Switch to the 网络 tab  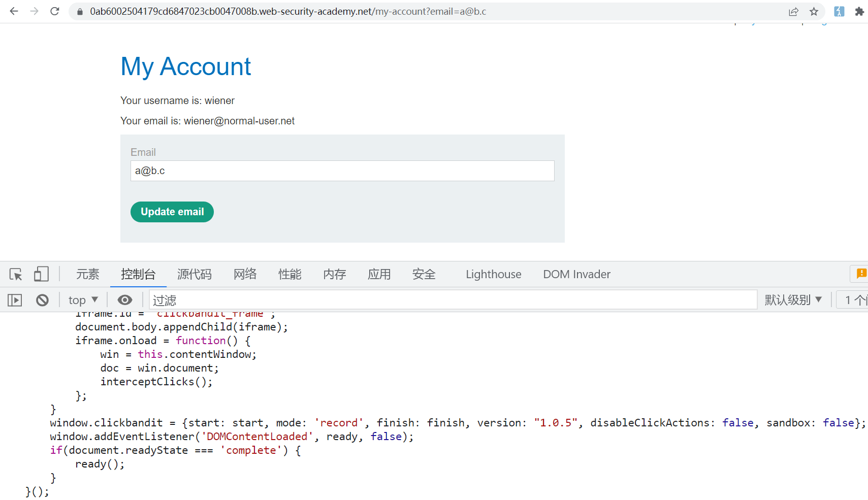245,274
